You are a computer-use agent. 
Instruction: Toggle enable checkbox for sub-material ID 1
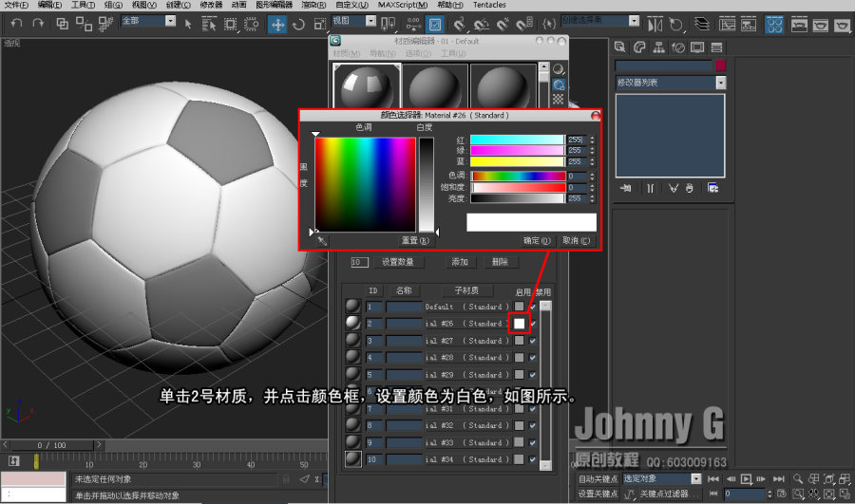point(533,307)
